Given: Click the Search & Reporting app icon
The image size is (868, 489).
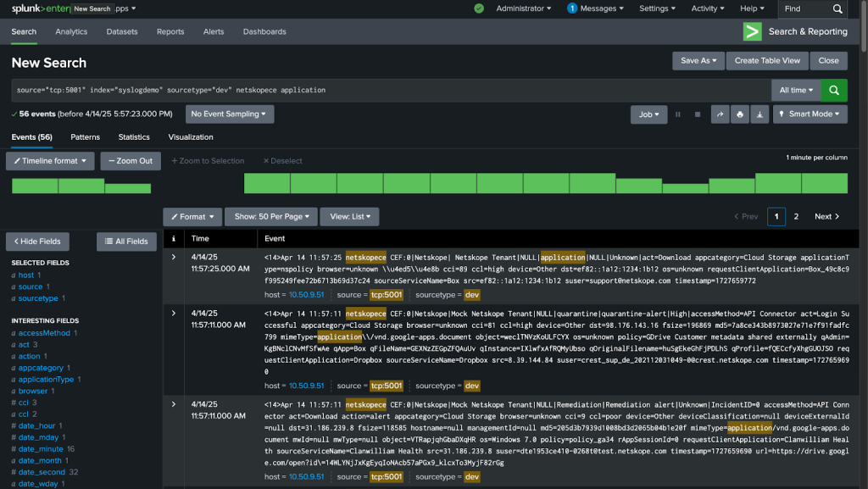Looking at the screenshot, I should pos(753,31).
